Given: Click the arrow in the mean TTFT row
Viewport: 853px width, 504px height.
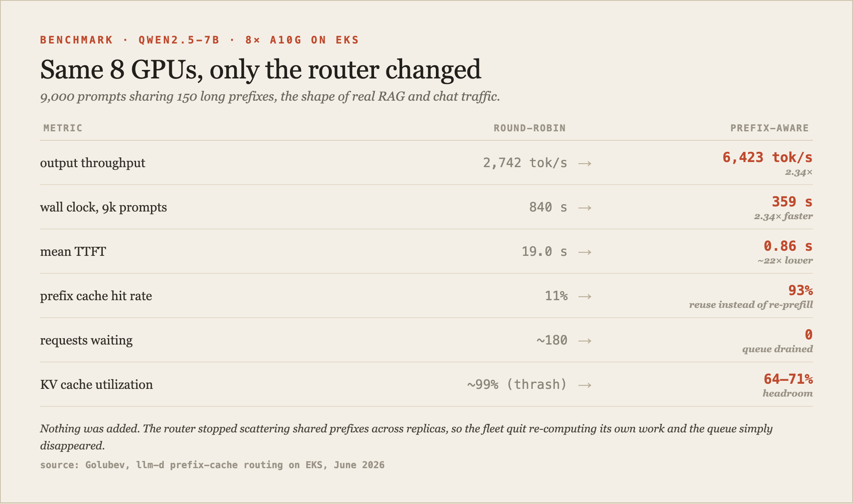Looking at the screenshot, I should pyautogui.click(x=585, y=252).
